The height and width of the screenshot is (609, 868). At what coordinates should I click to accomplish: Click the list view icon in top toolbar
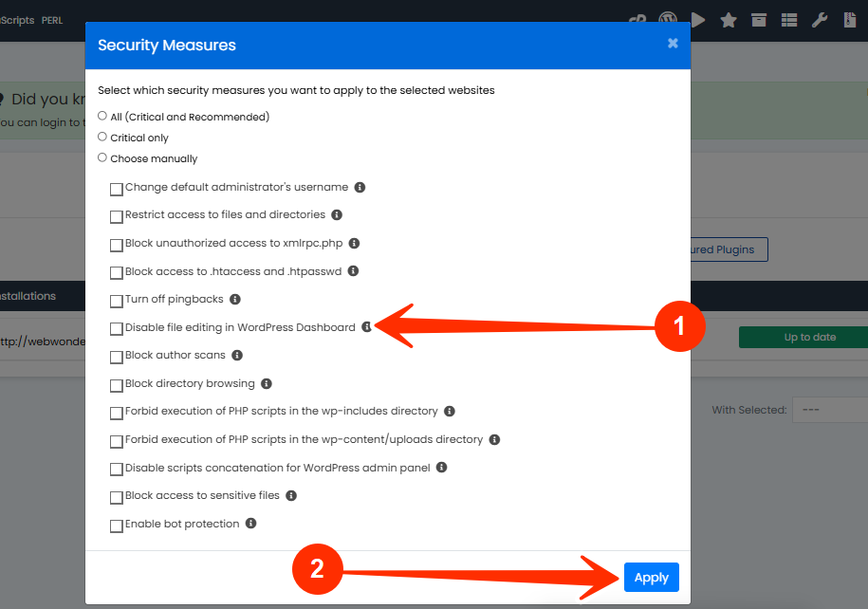pyautogui.click(x=789, y=21)
